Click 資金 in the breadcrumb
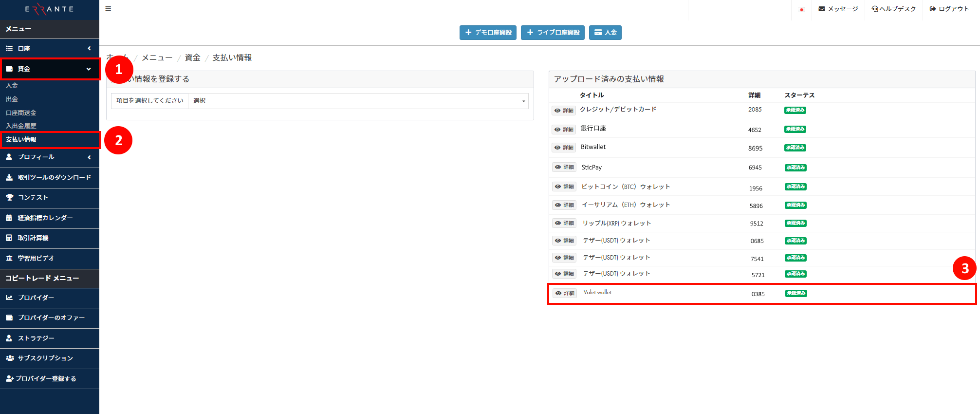The height and width of the screenshot is (414, 980). (x=192, y=57)
